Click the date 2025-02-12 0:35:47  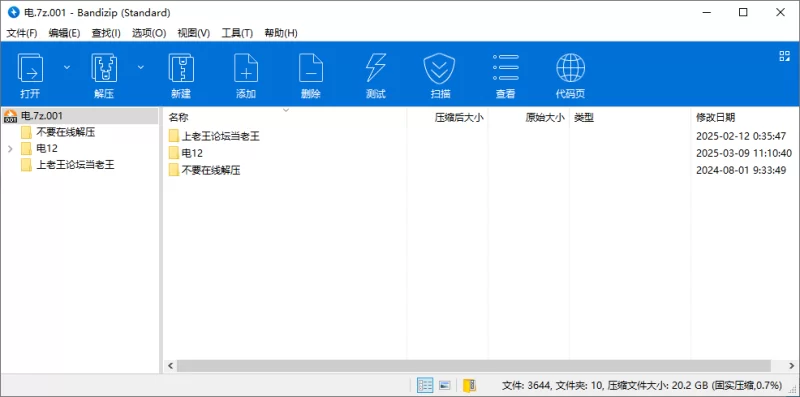point(741,136)
